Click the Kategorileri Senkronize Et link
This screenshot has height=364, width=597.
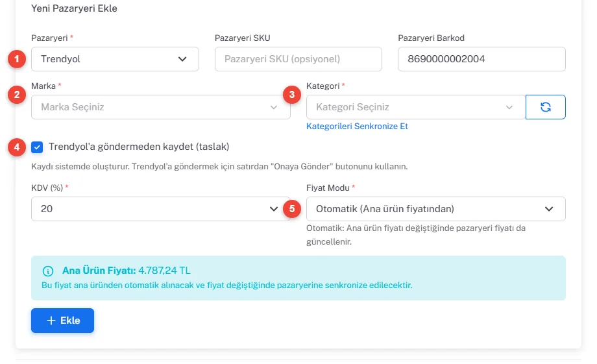click(357, 127)
